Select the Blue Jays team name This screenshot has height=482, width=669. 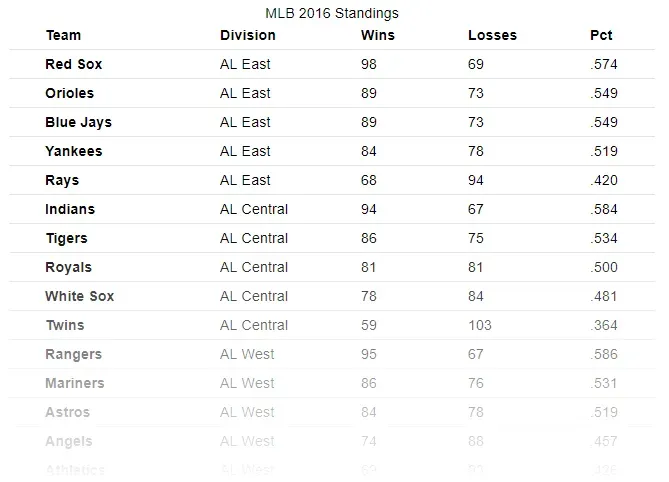click(78, 122)
